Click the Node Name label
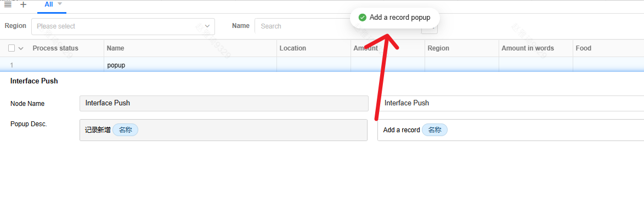The image size is (644, 208). click(x=27, y=104)
